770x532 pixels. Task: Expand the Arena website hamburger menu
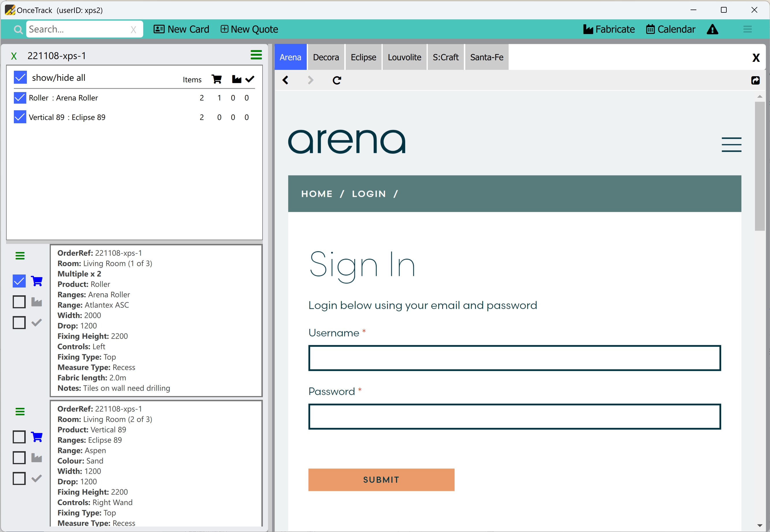tap(731, 145)
